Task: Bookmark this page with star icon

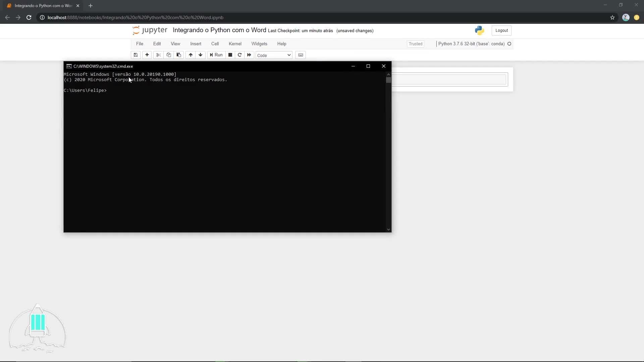Action: (612, 17)
